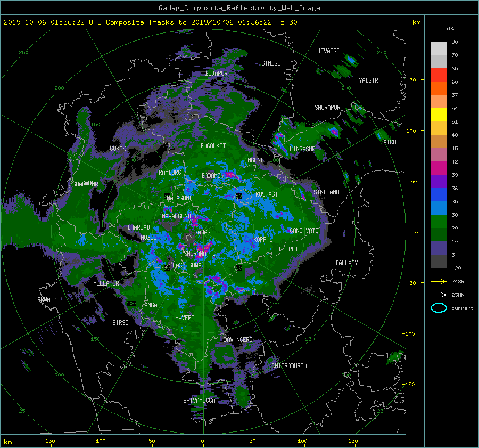Click the white 23MN arrow legend icon
This screenshot has height=448, width=479.
click(439, 295)
